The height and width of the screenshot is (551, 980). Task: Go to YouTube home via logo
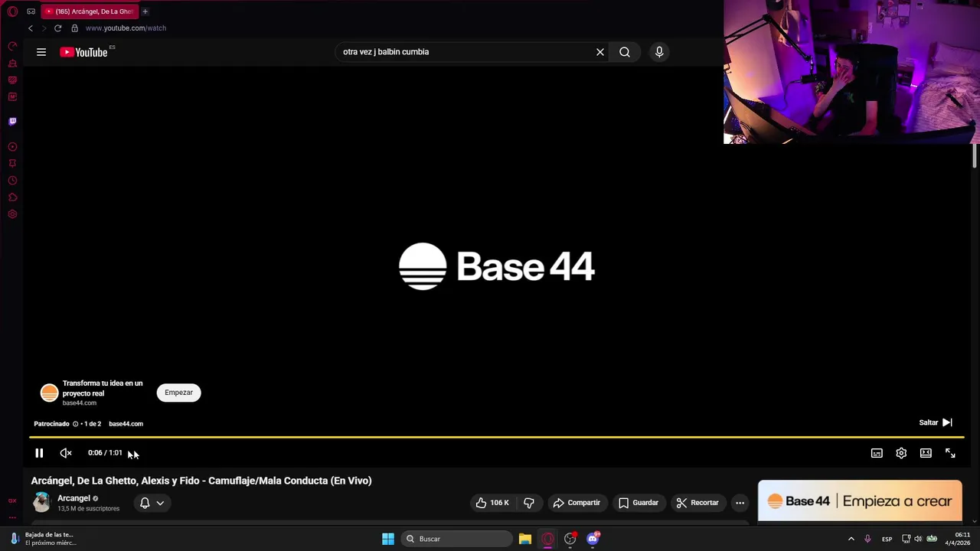[x=83, y=52]
